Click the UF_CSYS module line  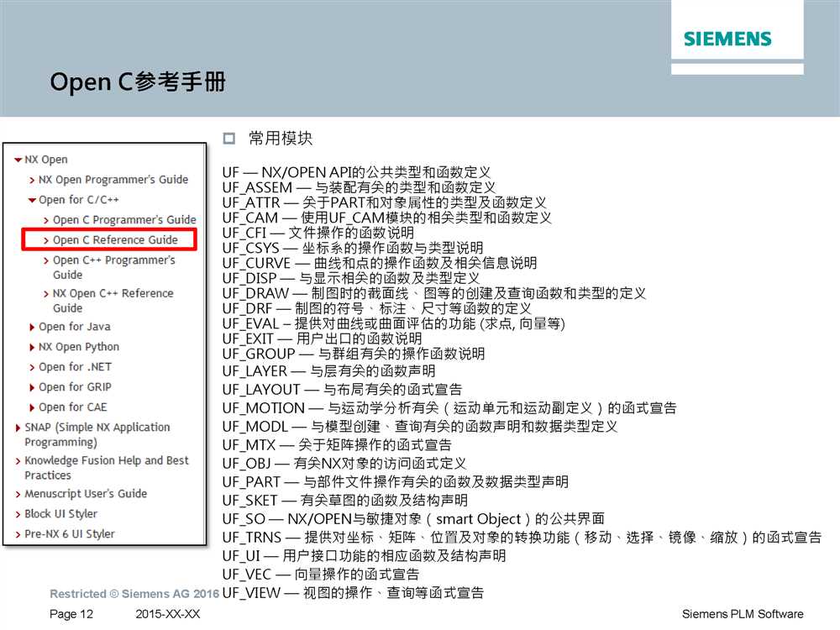tap(353, 248)
